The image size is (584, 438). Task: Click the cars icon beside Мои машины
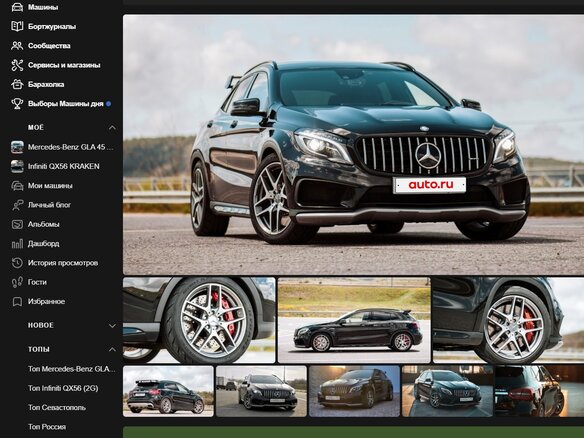[17, 185]
